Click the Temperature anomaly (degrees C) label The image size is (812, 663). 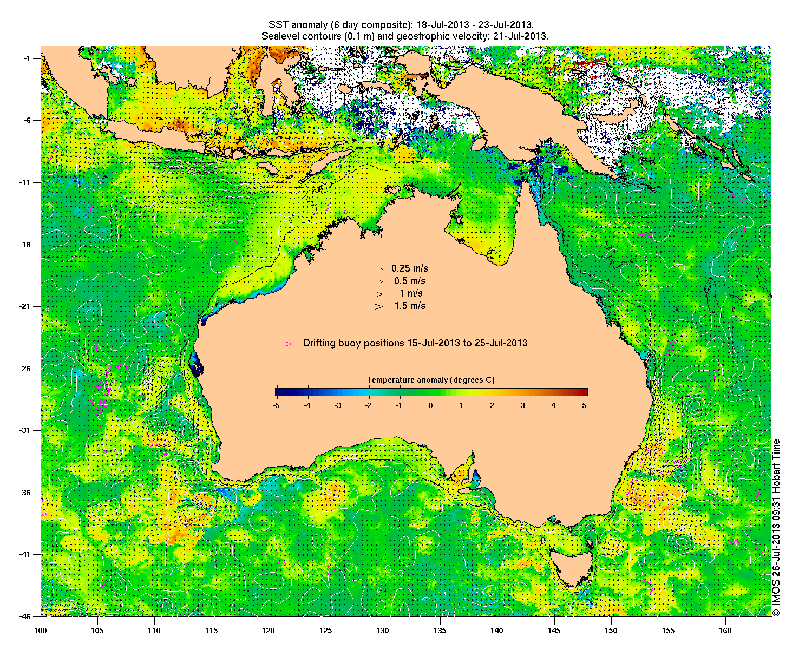[x=431, y=380]
